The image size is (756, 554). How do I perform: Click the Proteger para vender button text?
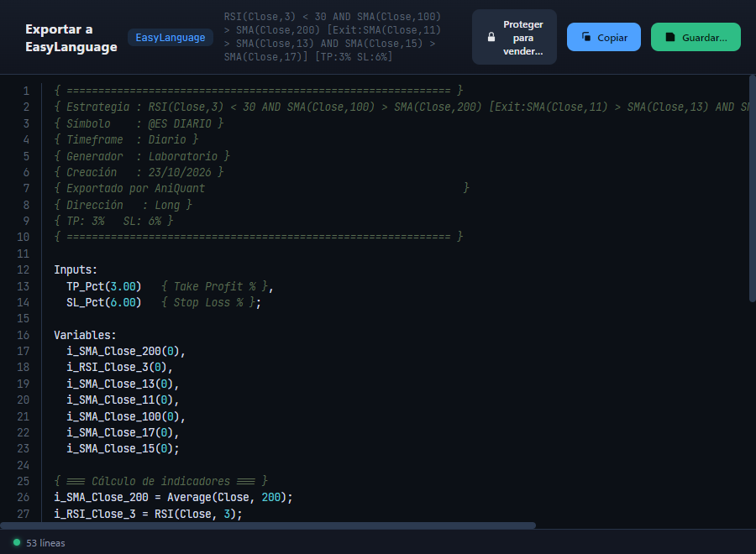(x=523, y=38)
